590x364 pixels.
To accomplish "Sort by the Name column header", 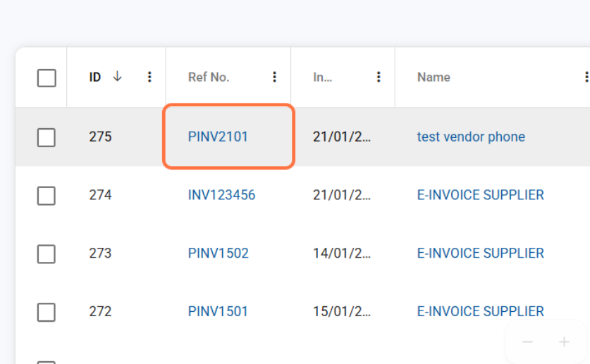I will point(434,77).
